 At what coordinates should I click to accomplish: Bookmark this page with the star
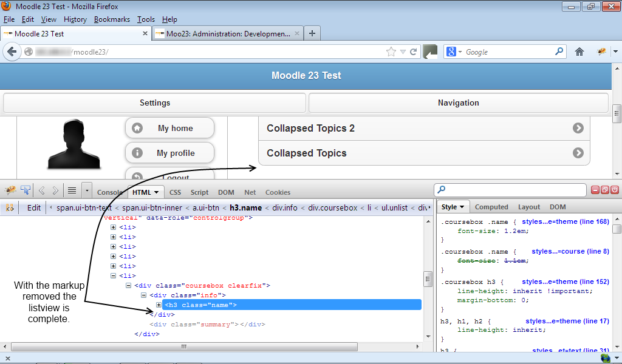tap(391, 52)
